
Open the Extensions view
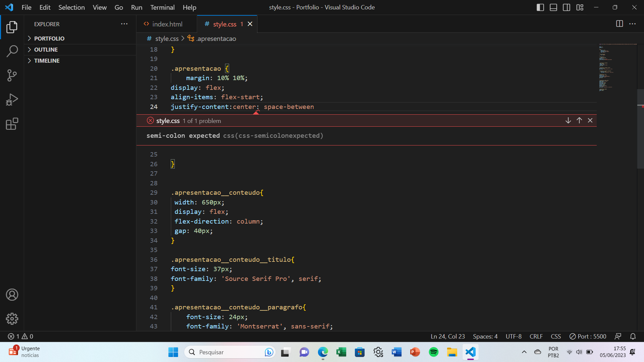tap(12, 124)
